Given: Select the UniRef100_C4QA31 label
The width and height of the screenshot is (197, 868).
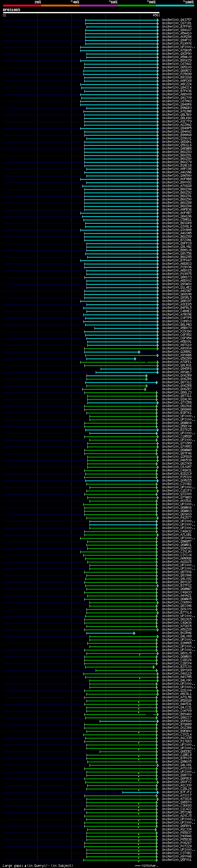Looking at the screenshot, I should 177,470.
